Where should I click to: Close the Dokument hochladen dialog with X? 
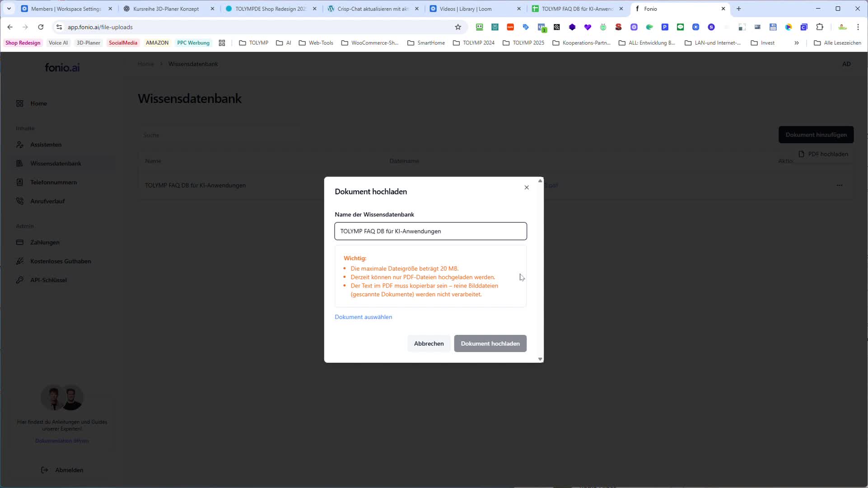pyautogui.click(x=527, y=188)
